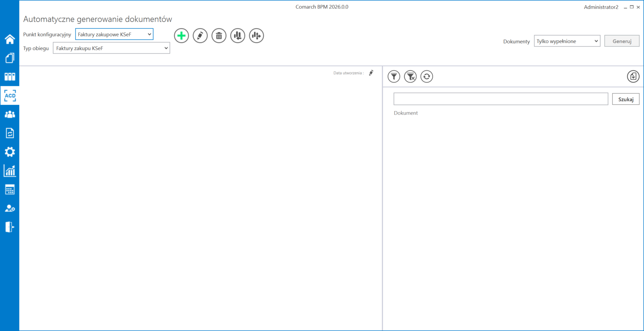Open the ACD module in sidebar
Image resolution: width=644 pixels, height=331 pixels.
click(10, 95)
